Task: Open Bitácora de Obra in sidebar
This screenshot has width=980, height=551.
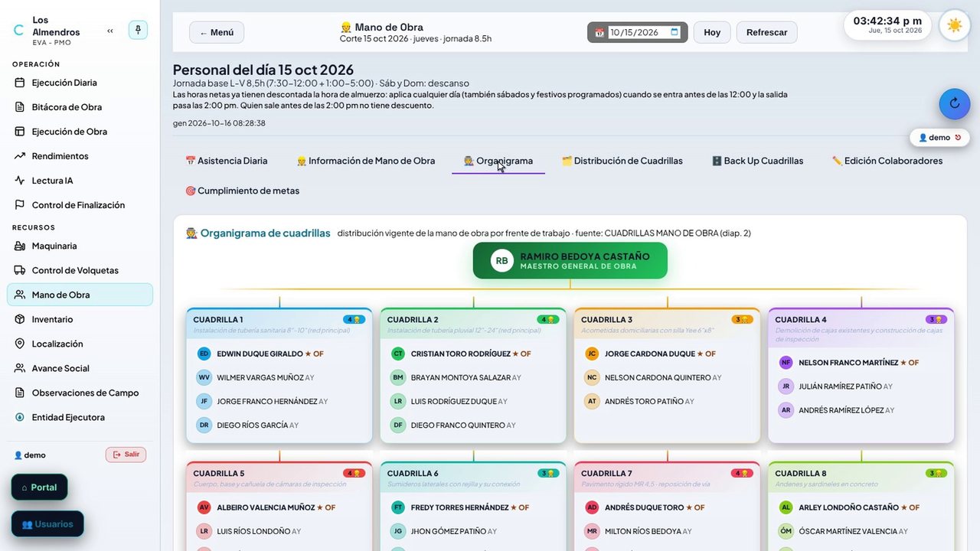Action: pos(80,107)
